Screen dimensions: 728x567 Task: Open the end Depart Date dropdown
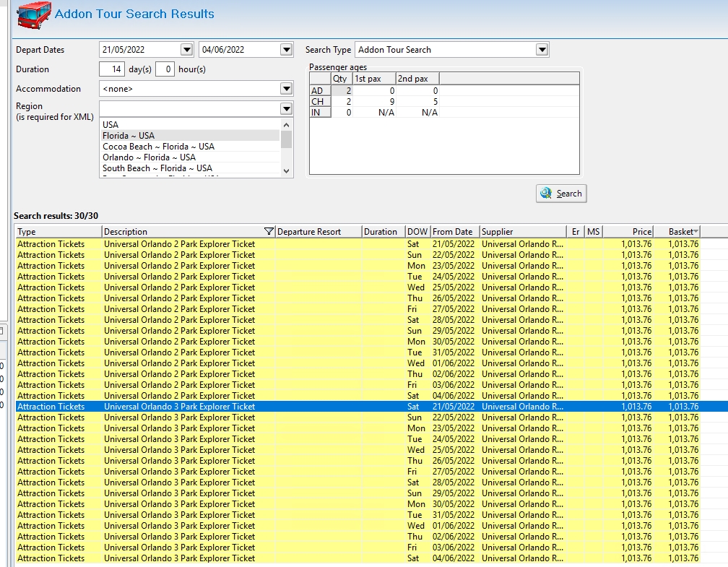tap(287, 50)
